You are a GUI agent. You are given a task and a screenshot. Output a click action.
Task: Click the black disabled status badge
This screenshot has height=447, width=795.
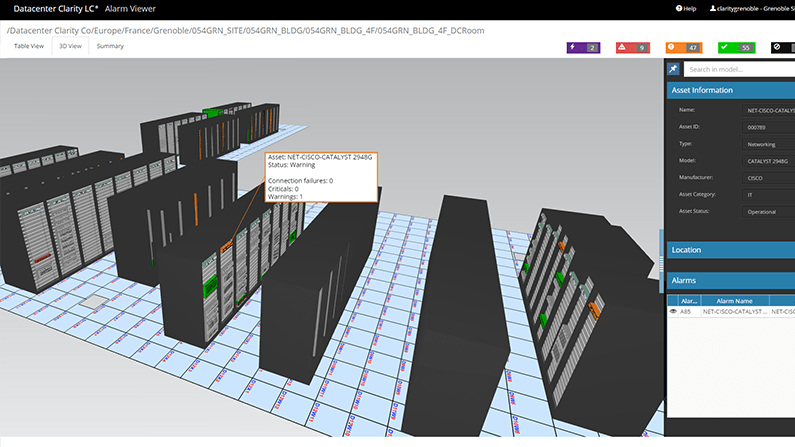[x=782, y=47]
